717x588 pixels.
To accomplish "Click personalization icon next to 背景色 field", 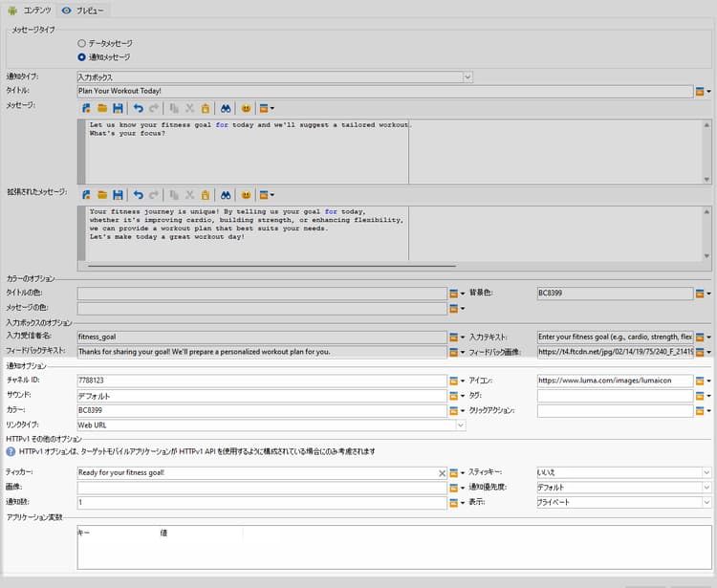I will tap(700, 294).
